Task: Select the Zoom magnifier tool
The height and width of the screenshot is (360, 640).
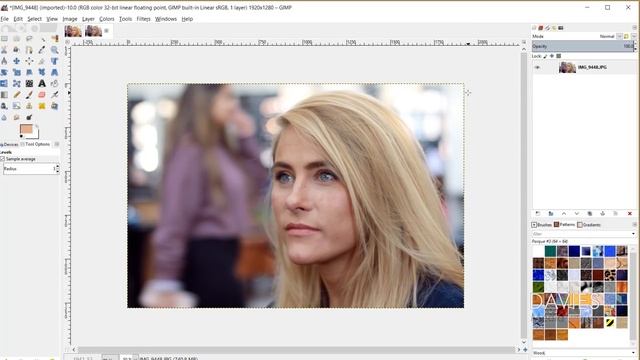Action: click(x=54, y=50)
